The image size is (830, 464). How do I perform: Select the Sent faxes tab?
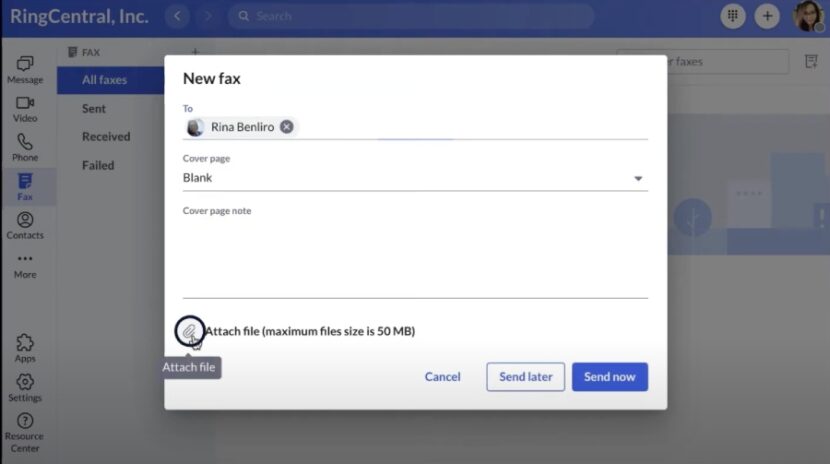pos(94,108)
